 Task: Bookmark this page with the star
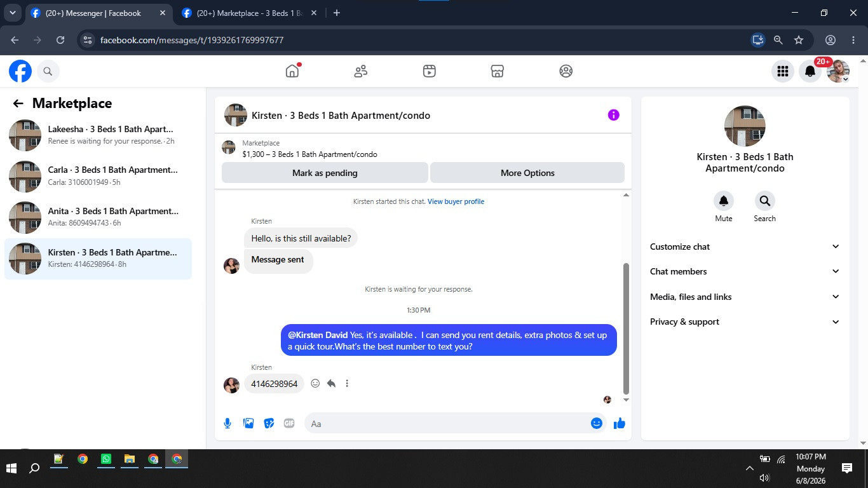(799, 39)
